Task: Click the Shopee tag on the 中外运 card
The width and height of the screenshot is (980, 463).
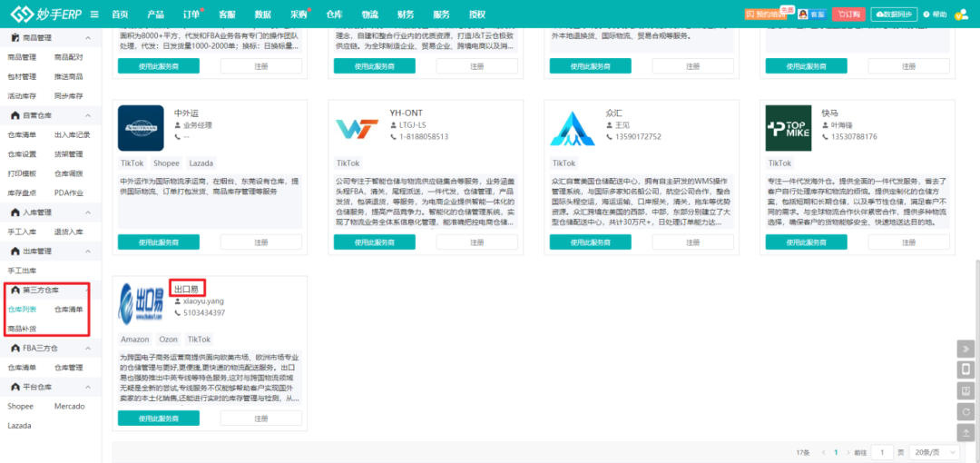Action: click(166, 163)
